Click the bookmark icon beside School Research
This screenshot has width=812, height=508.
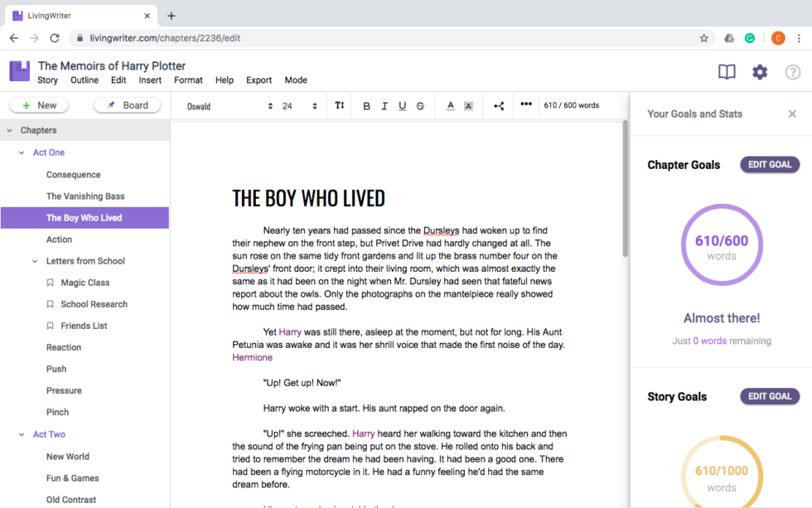tap(51, 304)
